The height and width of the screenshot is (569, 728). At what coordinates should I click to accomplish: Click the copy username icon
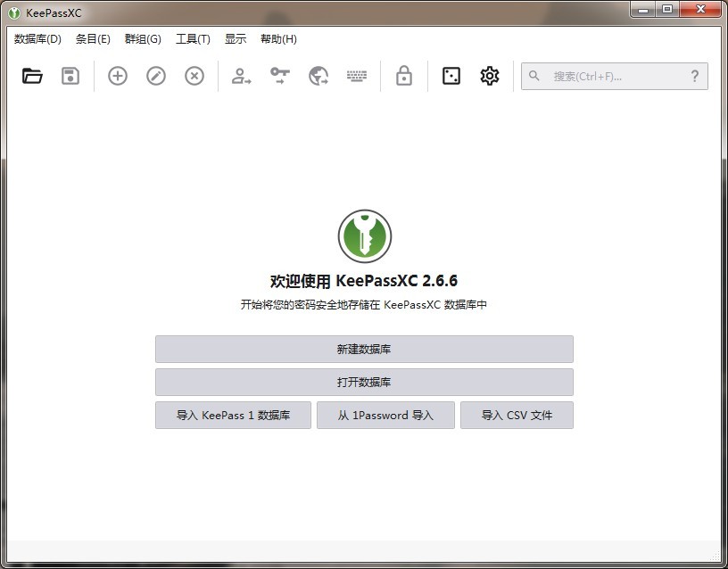240,76
